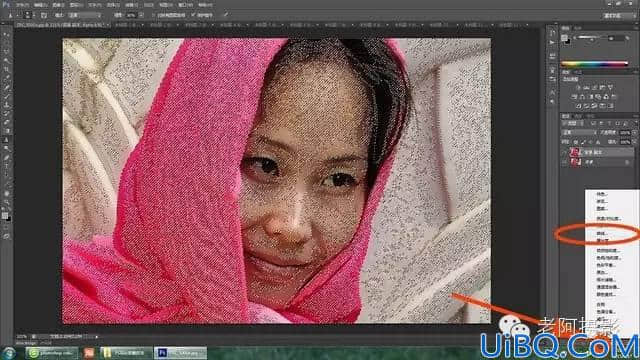Click the Color Balance icon in Adjustments panel
This screenshot has height=360, width=640.
coord(582,97)
